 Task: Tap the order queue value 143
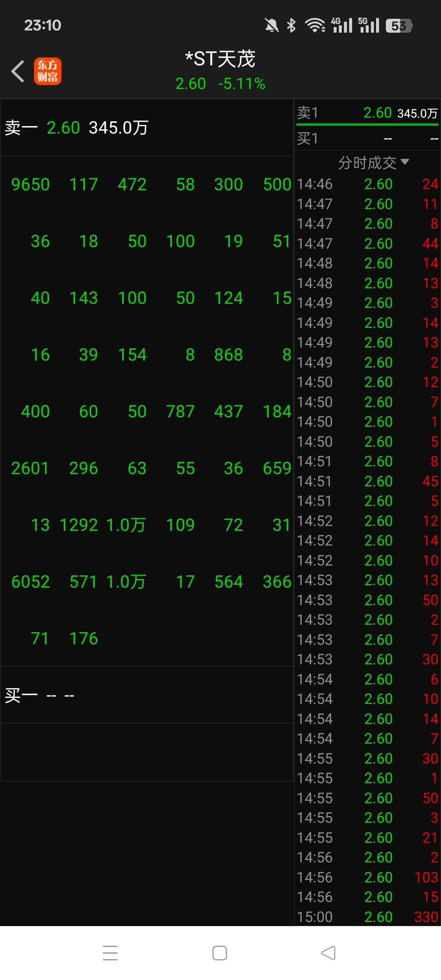pyautogui.click(x=84, y=298)
